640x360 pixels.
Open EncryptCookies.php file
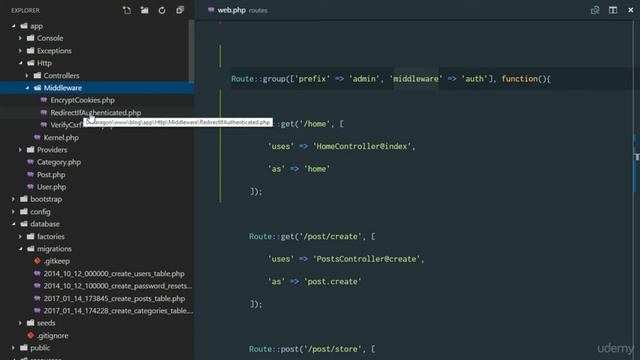tap(82, 100)
